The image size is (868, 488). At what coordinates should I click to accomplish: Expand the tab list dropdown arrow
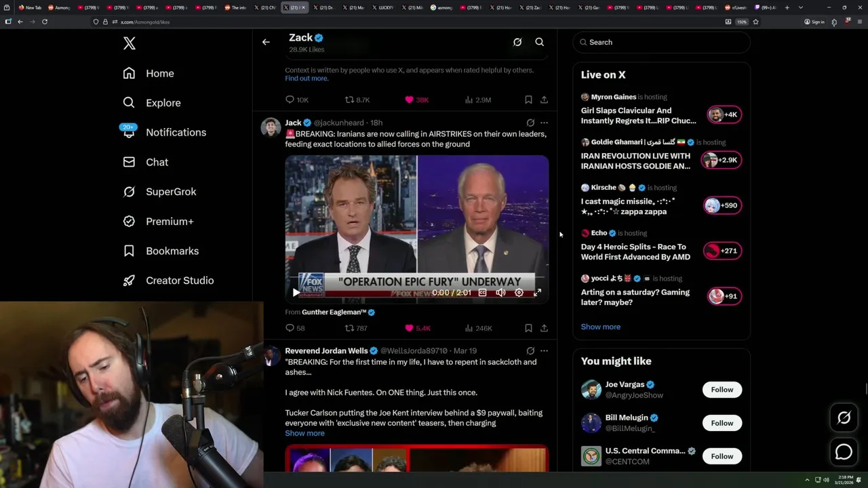pyautogui.click(x=801, y=7)
